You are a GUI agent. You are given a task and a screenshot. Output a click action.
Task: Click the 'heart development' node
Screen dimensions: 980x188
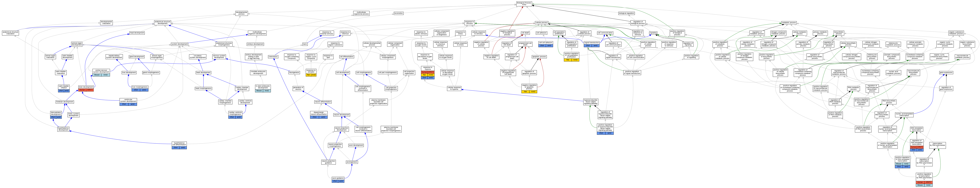[204, 72]
